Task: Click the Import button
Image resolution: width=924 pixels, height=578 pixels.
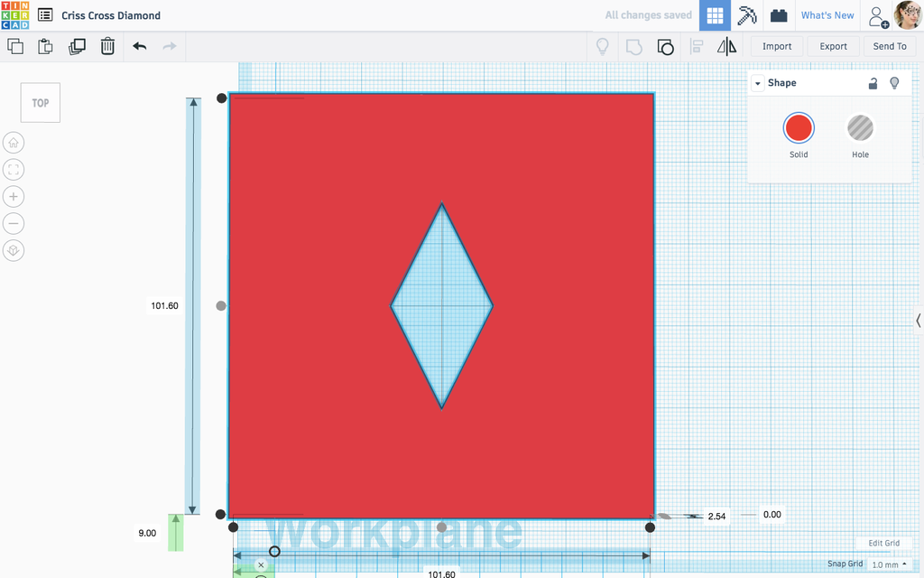Action: click(x=777, y=46)
